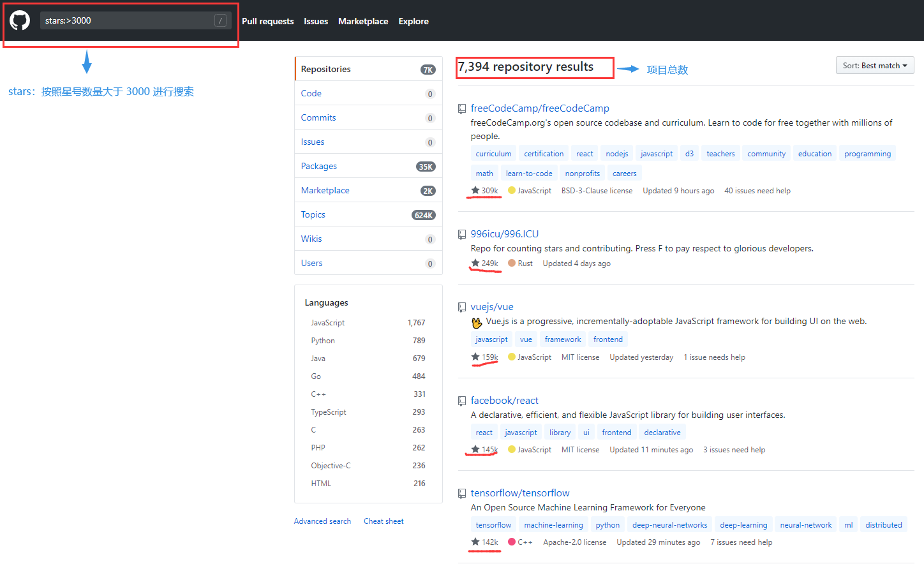Image resolution: width=924 pixels, height=564 pixels.
Task: Open Explore in the top navigation
Action: point(414,21)
